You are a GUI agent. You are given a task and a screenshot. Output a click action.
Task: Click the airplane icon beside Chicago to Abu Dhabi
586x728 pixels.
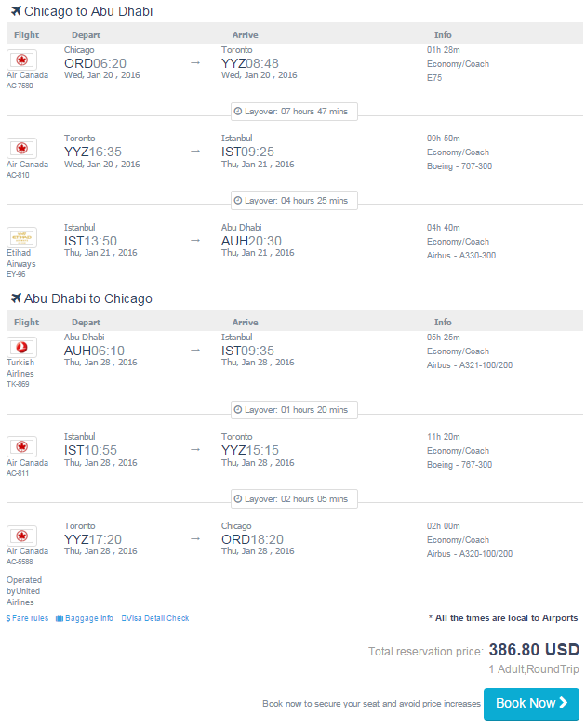click(16, 10)
